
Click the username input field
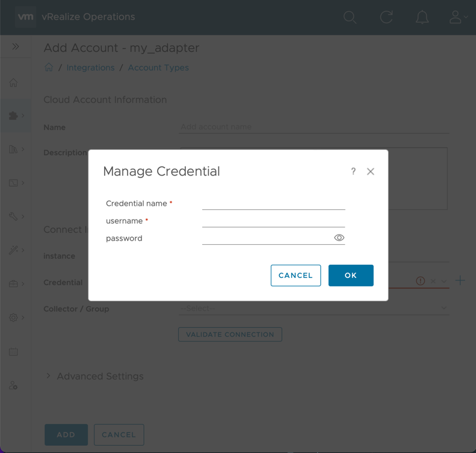coord(273,221)
